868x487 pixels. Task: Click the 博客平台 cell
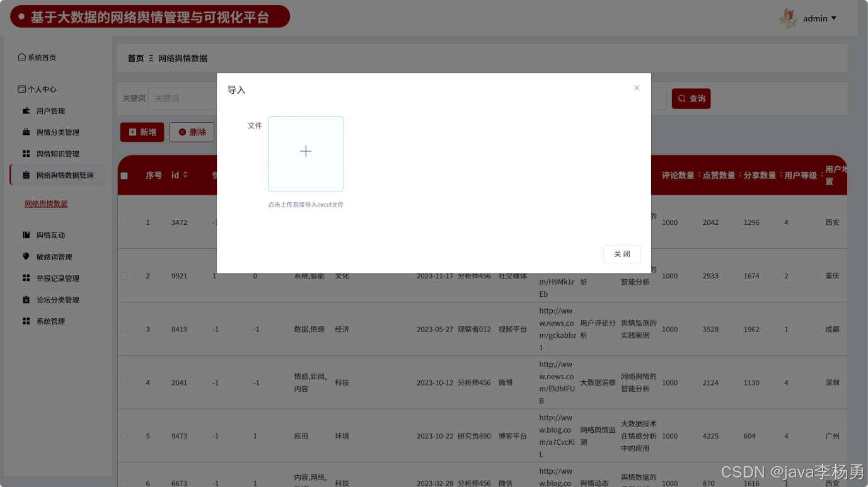[512, 436]
